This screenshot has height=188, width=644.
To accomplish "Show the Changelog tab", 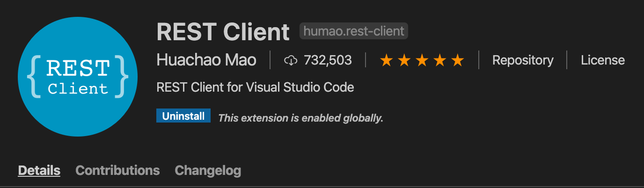I will click(x=208, y=171).
